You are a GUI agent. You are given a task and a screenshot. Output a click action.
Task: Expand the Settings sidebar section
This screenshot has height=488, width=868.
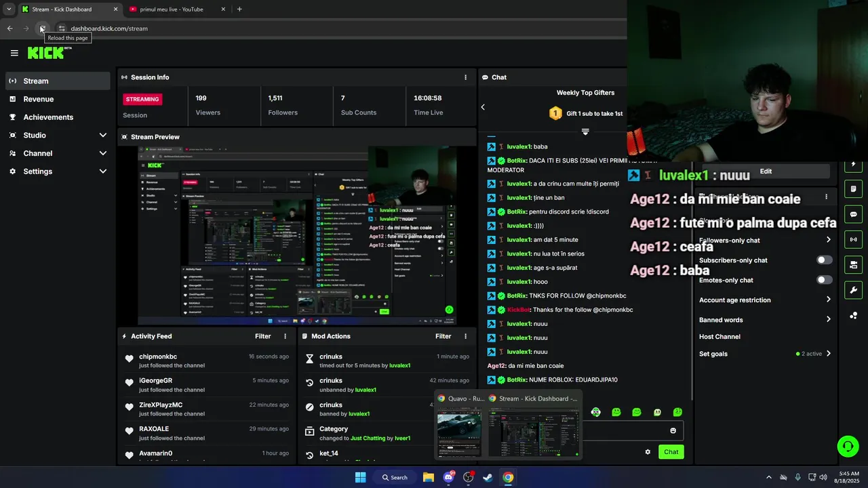tap(103, 171)
